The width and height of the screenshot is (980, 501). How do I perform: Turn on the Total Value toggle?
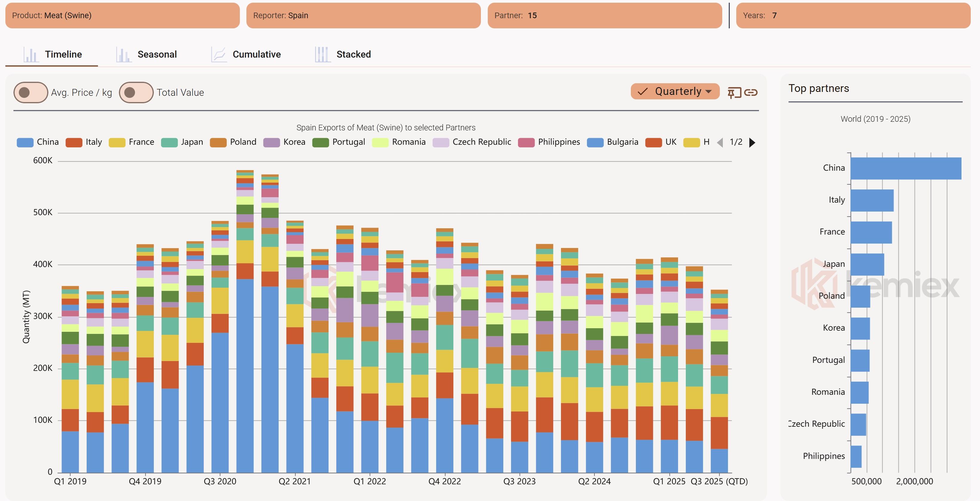coord(136,92)
